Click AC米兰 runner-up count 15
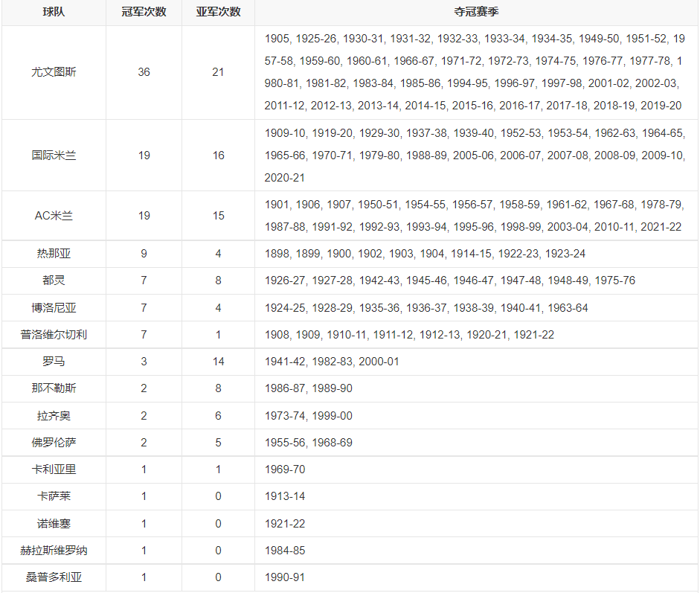The image size is (700, 593). click(x=218, y=216)
